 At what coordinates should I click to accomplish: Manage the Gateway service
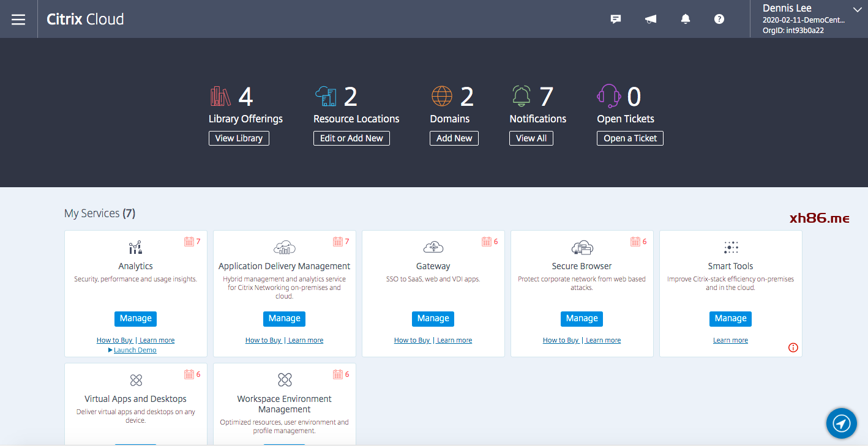(433, 319)
